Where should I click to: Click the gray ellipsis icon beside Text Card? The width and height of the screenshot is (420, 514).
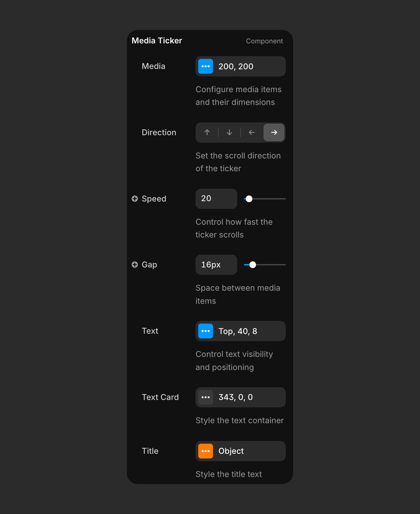pos(205,397)
